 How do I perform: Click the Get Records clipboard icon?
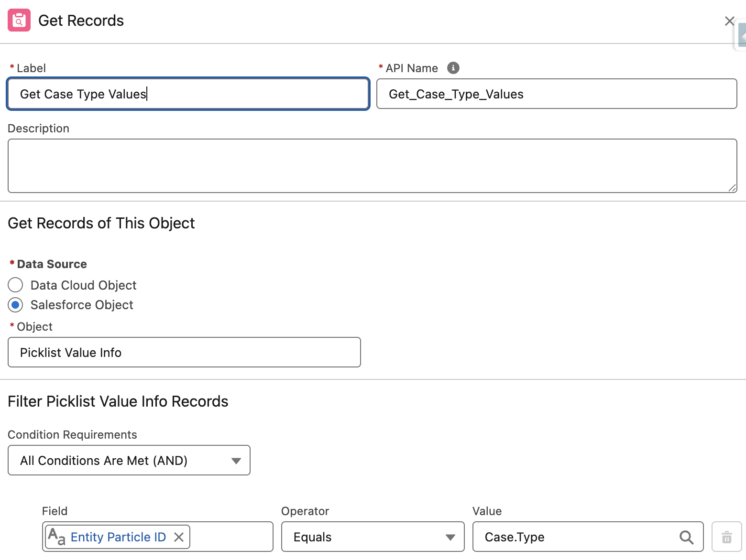coord(19,20)
